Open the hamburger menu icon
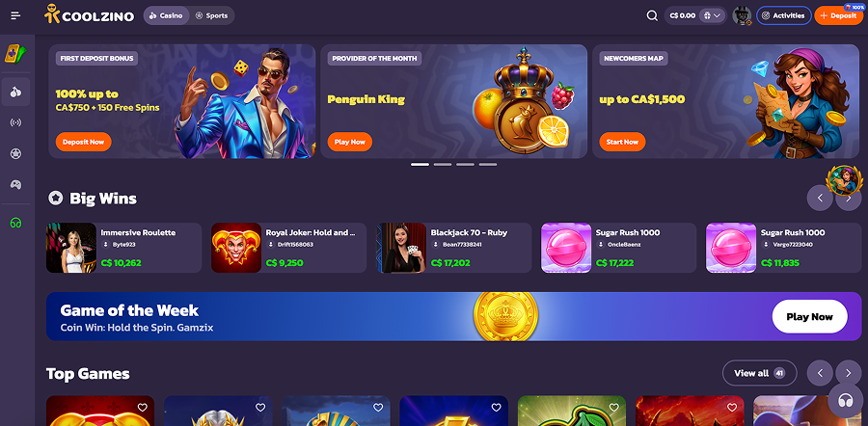Image resolution: width=868 pixels, height=426 pixels. [15, 15]
